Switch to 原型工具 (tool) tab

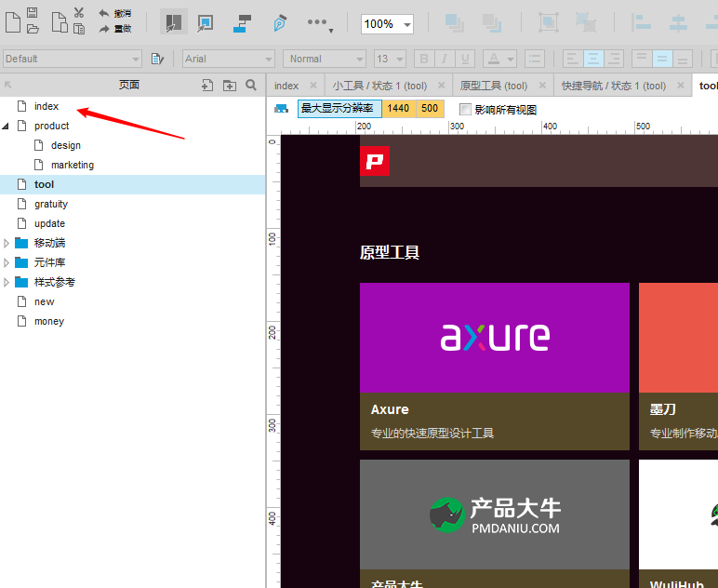[x=494, y=86]
